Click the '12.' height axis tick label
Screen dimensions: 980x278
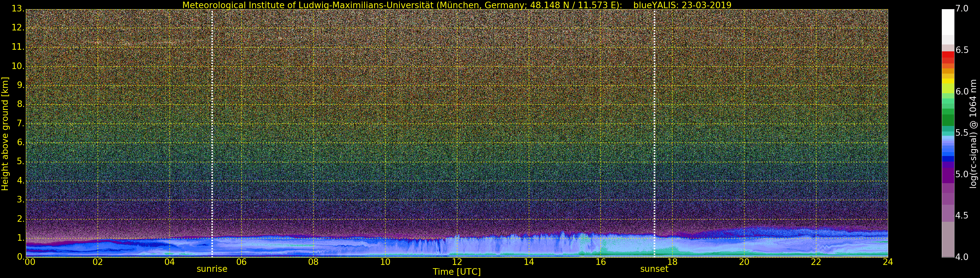[18, 28]
